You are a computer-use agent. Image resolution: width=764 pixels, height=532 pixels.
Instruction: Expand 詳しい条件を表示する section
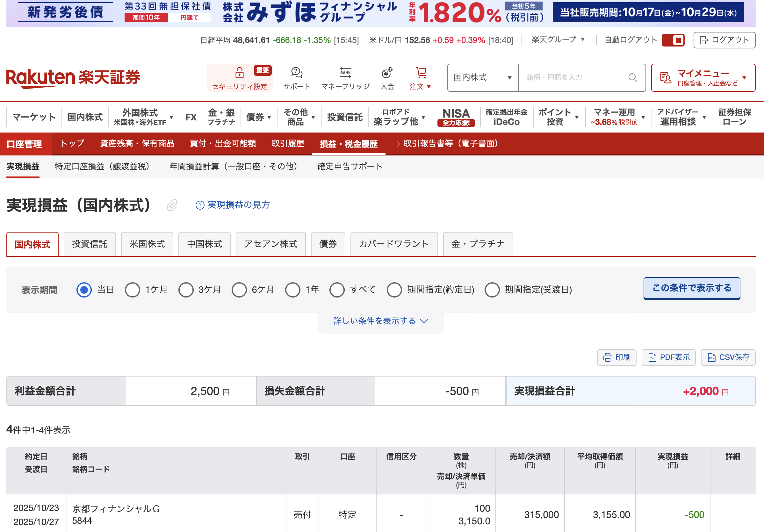(x=380, y=321)
